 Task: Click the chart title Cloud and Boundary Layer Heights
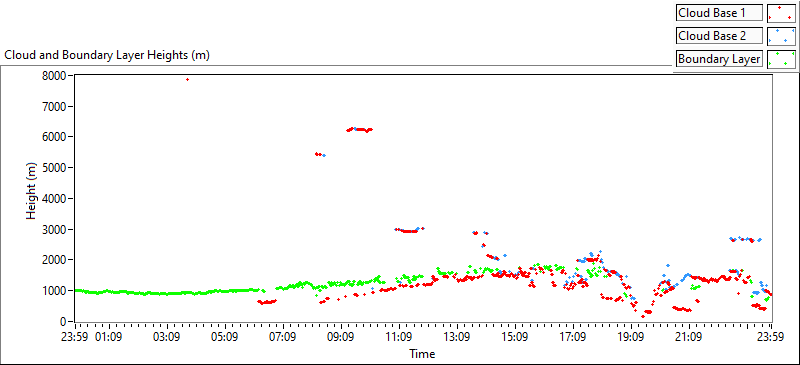tap(107, 55)
